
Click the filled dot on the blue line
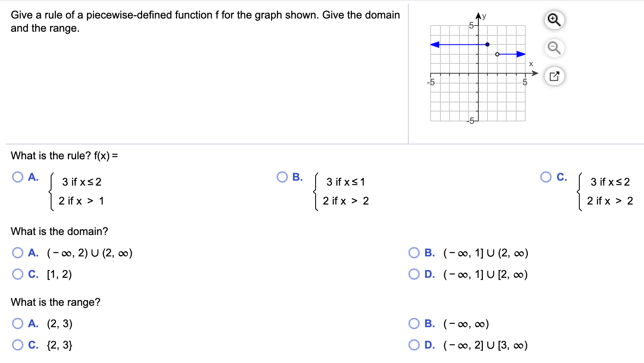487,44
